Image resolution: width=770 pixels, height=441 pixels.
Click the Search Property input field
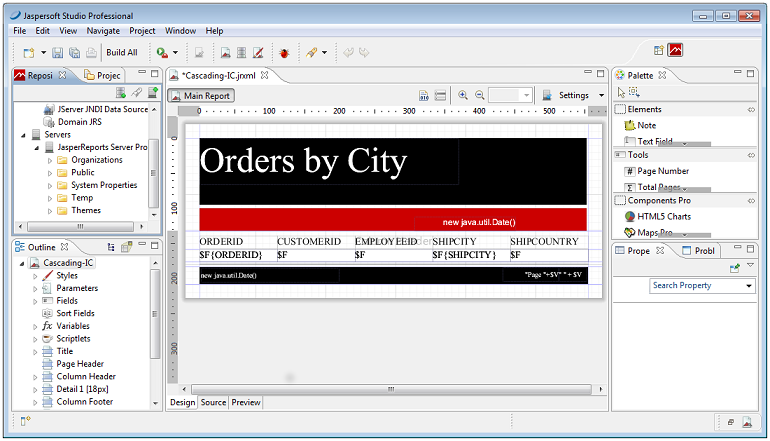click(x=697, y=285)
